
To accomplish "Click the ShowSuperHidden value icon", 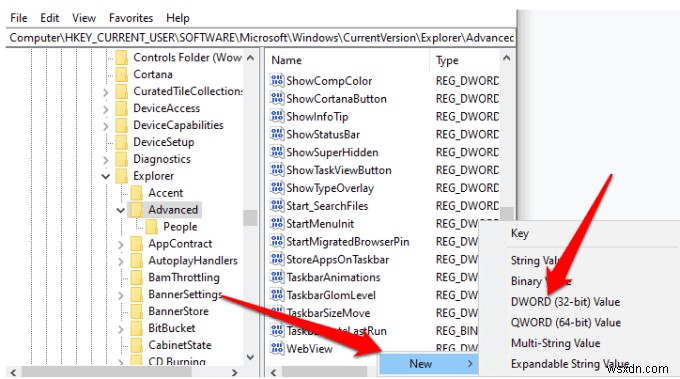I will pyautogui.click(x=277, y=152).
